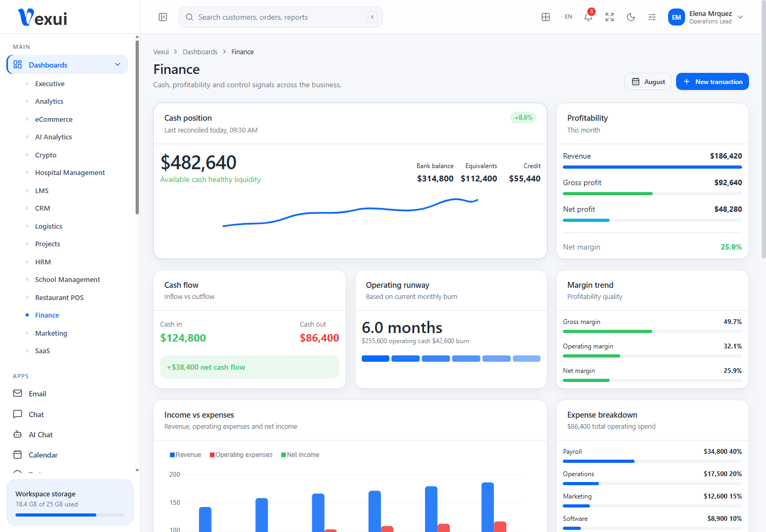Enter fullscreen mode icon
The width and height of the screenshot is (766, 532).
point(610,17)
